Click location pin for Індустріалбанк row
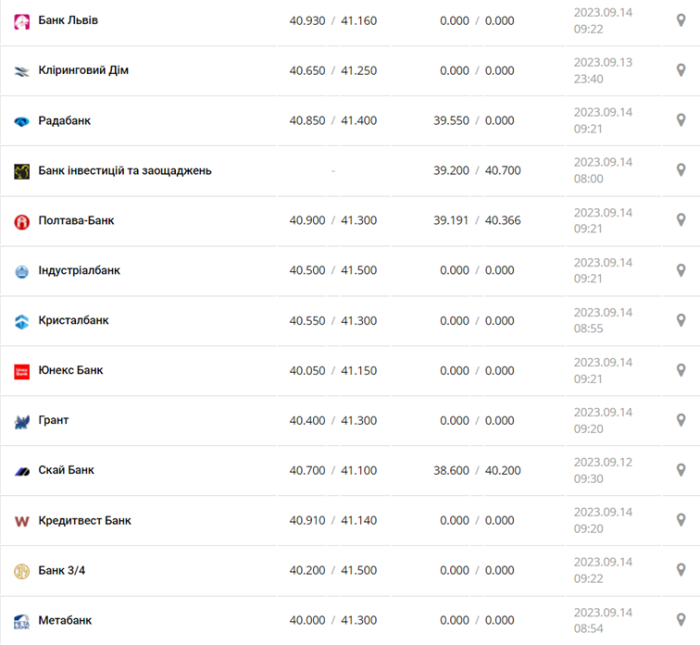 point(680,271)
